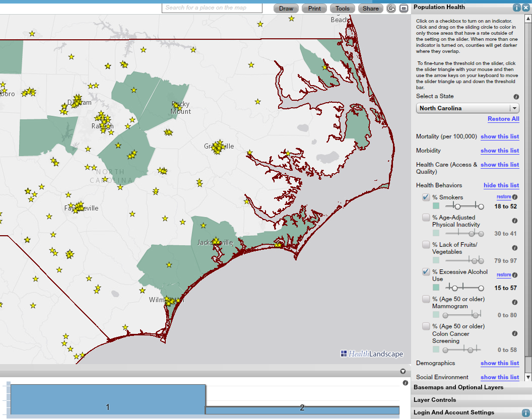Click the info icon beside Excessive Alcohol Use
532x419 pixels.
point(514,274)
